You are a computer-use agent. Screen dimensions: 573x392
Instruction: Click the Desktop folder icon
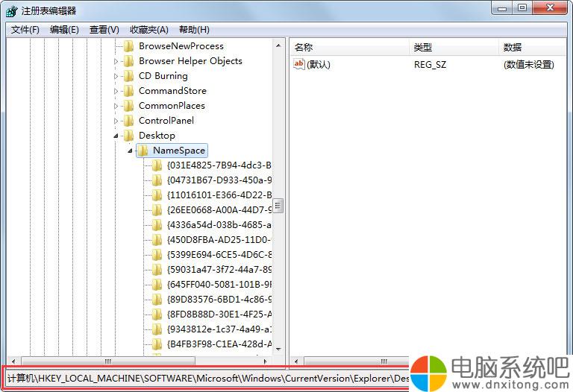128,136
